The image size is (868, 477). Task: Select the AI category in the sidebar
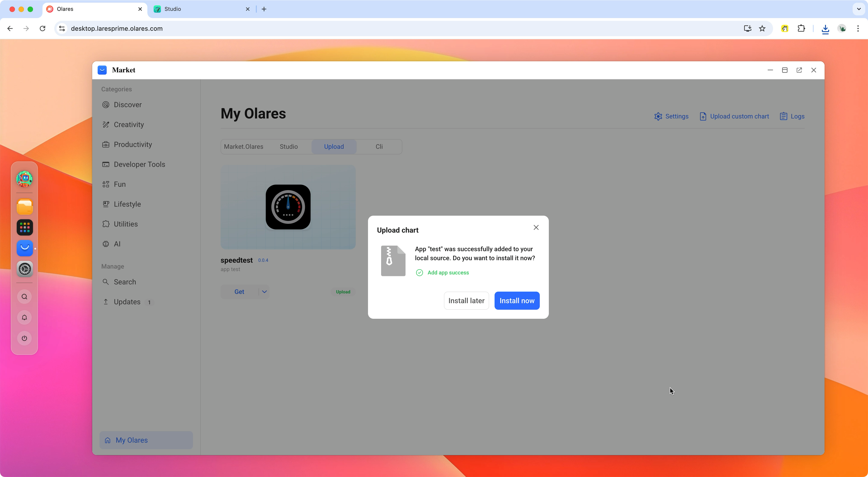pyautogui.click(x=116, y=244)
